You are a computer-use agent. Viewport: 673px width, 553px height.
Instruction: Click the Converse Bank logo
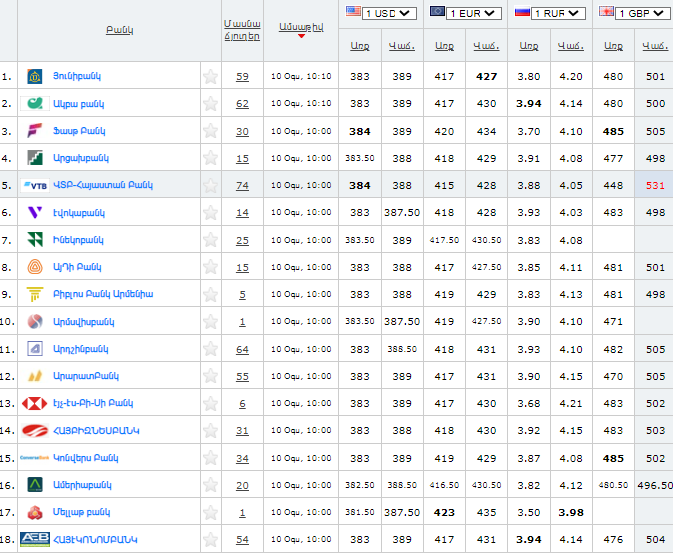pos(35,458)
